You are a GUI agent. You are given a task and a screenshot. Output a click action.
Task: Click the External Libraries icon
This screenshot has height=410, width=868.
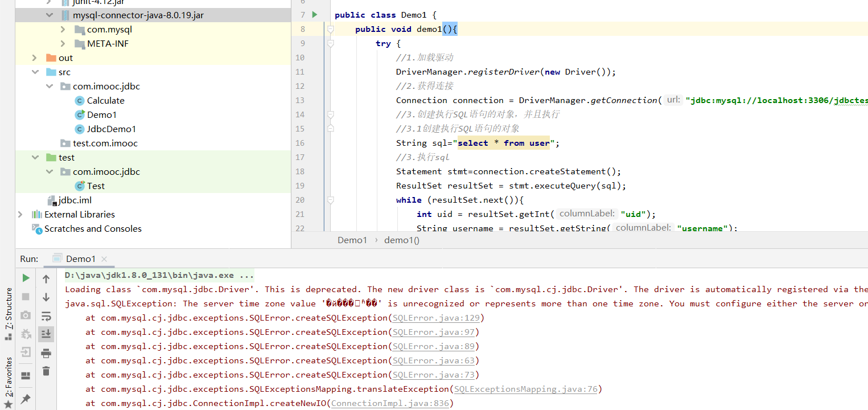(37, 214)
